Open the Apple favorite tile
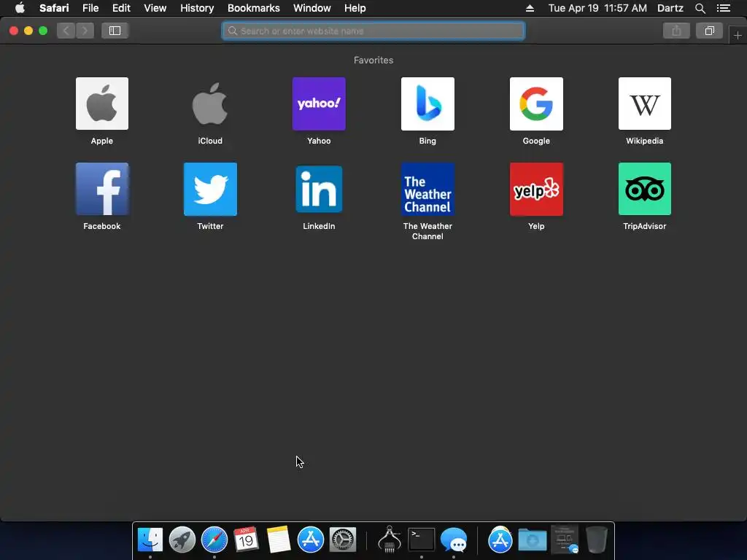747x560 pixels. click(102, 104)
